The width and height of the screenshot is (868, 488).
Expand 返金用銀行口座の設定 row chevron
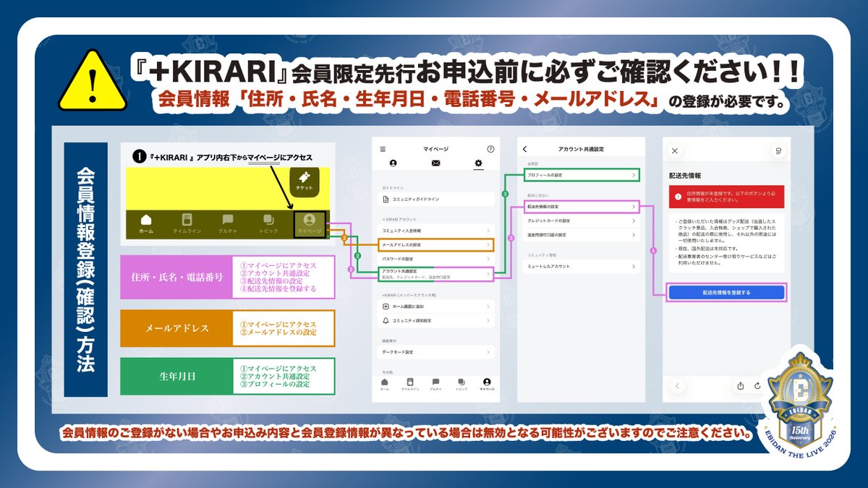coord(634,235)
